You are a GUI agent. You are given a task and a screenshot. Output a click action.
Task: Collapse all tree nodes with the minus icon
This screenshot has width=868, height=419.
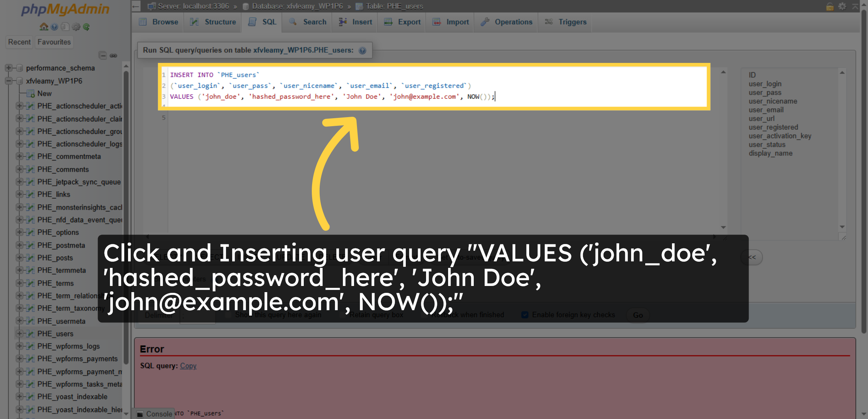pyautogui.click(x=103, y=55)
